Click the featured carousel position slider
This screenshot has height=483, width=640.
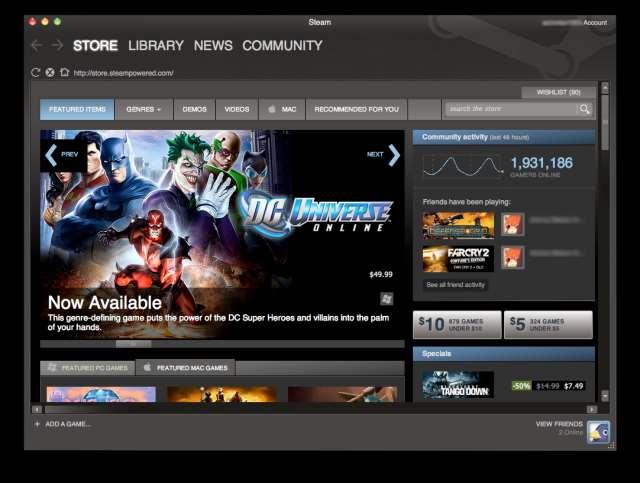tap(133, 344)
